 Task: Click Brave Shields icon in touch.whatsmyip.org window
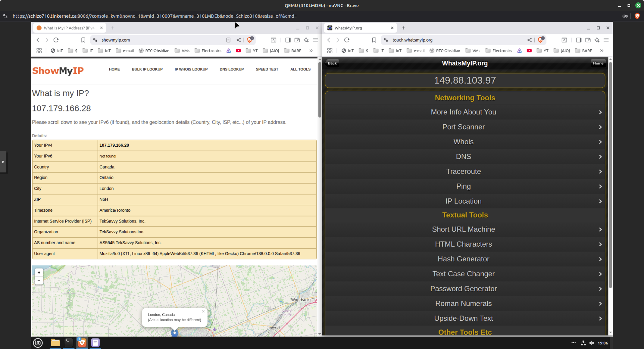pyautogui.click(x=540, y=40)
